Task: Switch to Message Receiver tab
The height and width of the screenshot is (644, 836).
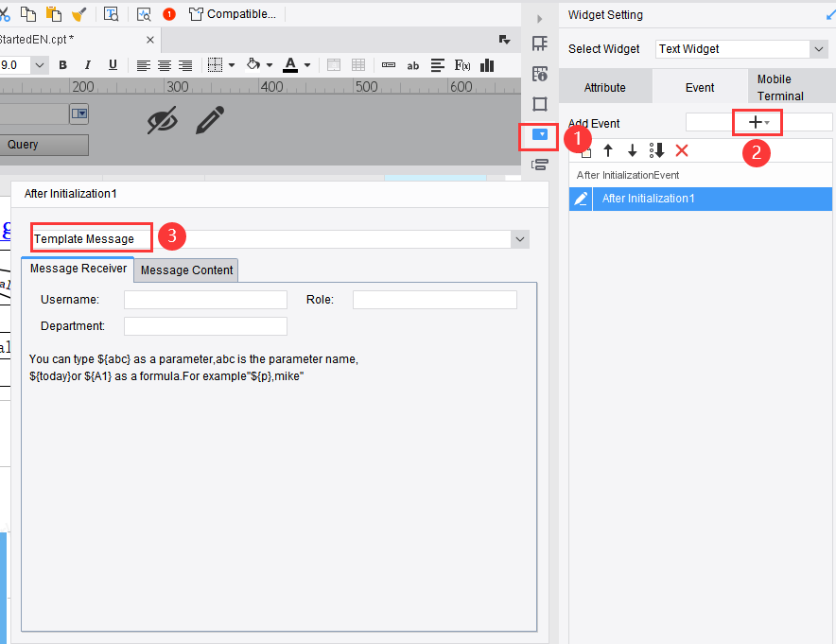Action: 78,269
